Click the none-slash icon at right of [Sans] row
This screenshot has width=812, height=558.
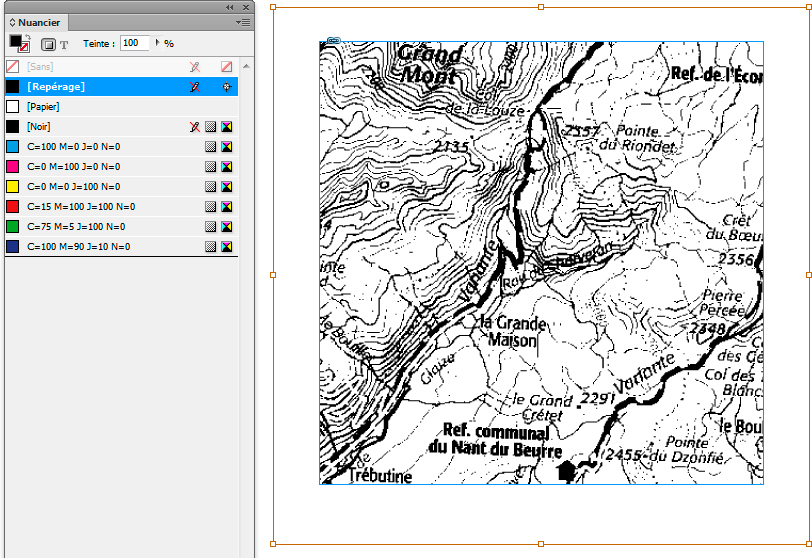point(226,67)
